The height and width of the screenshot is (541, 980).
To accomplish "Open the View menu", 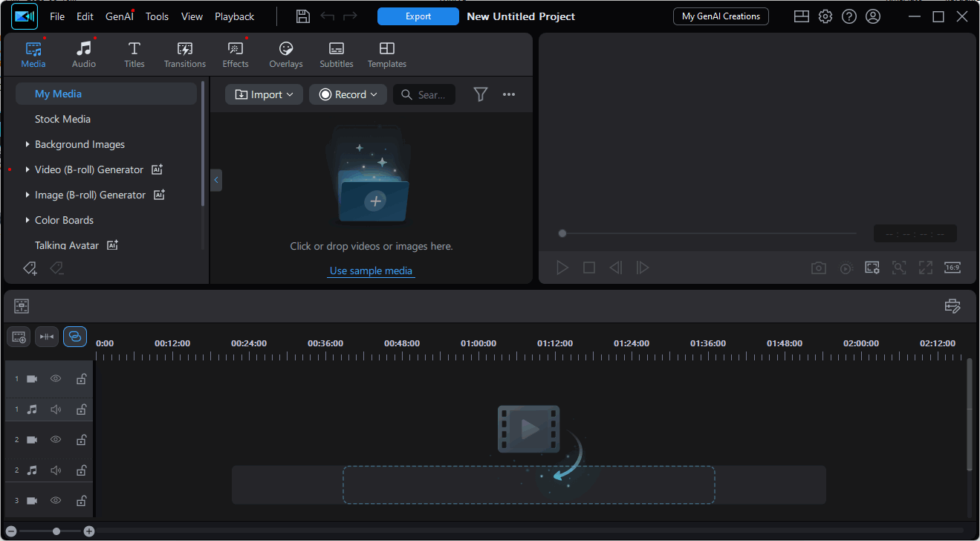I will point(192,16).
